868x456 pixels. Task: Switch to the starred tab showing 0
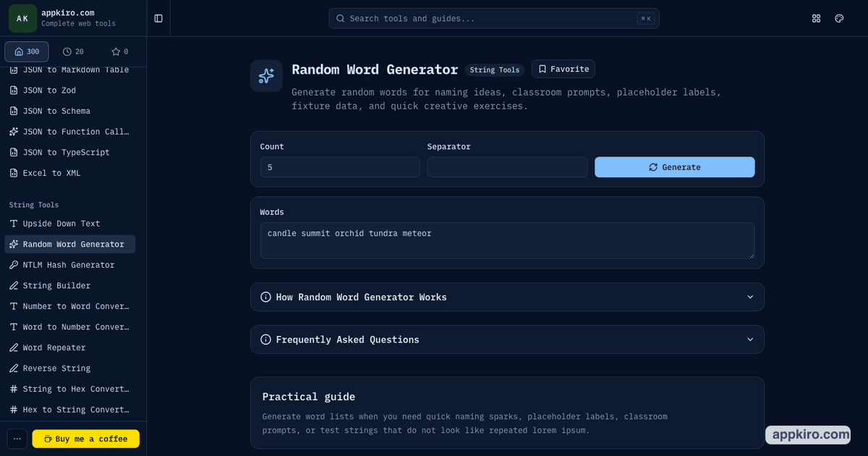119,51
